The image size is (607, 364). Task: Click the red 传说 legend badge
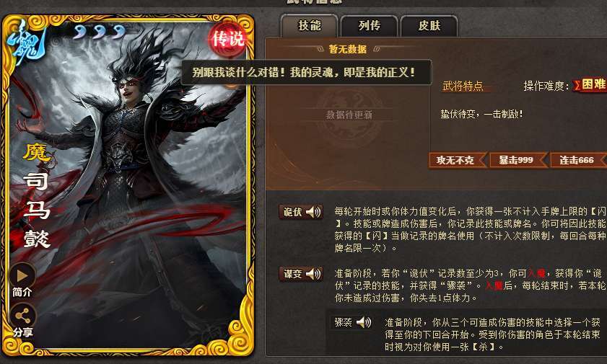point(229,39)
